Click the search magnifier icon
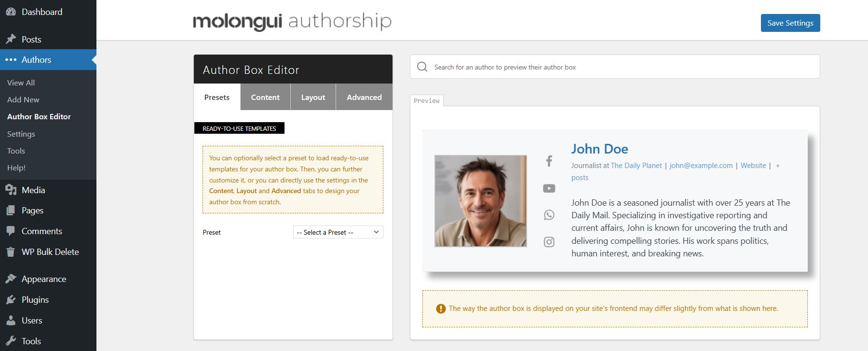 [422, 67]
